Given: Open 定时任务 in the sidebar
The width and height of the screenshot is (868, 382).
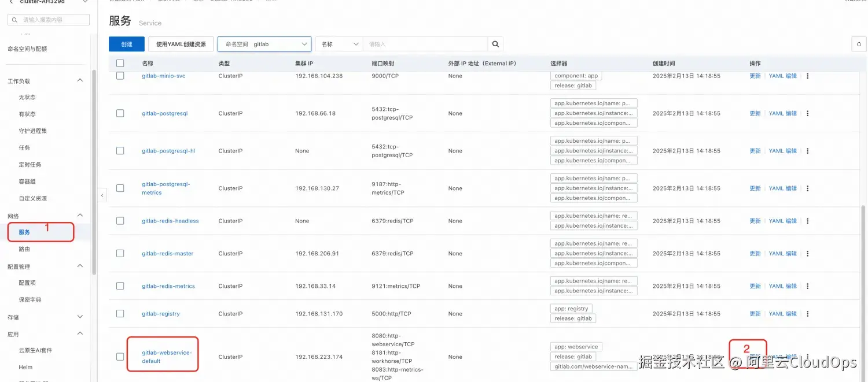Looking at the screenshot, I should [x=30, y=165].
